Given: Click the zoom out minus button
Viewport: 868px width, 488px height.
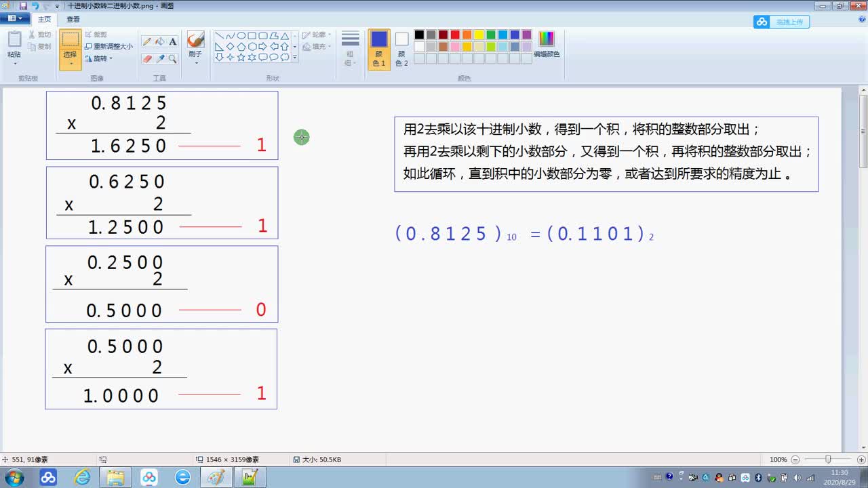Looking at the screenshot, I should 796,460.
